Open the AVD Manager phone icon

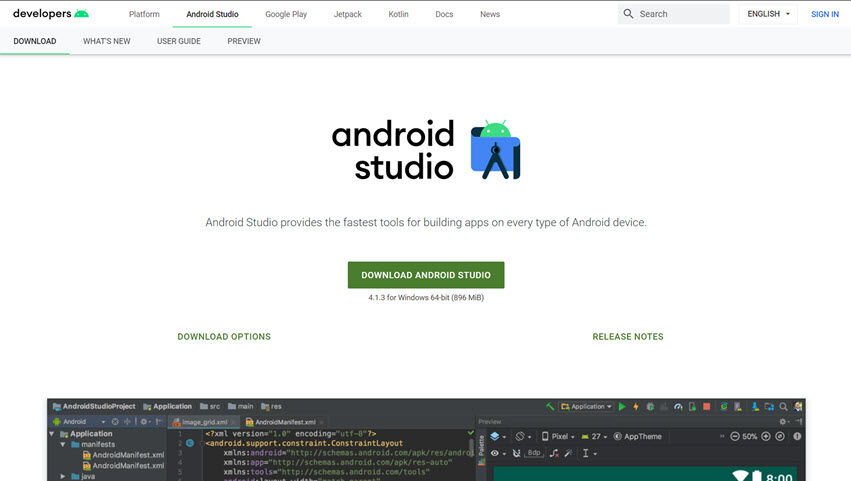738,407
